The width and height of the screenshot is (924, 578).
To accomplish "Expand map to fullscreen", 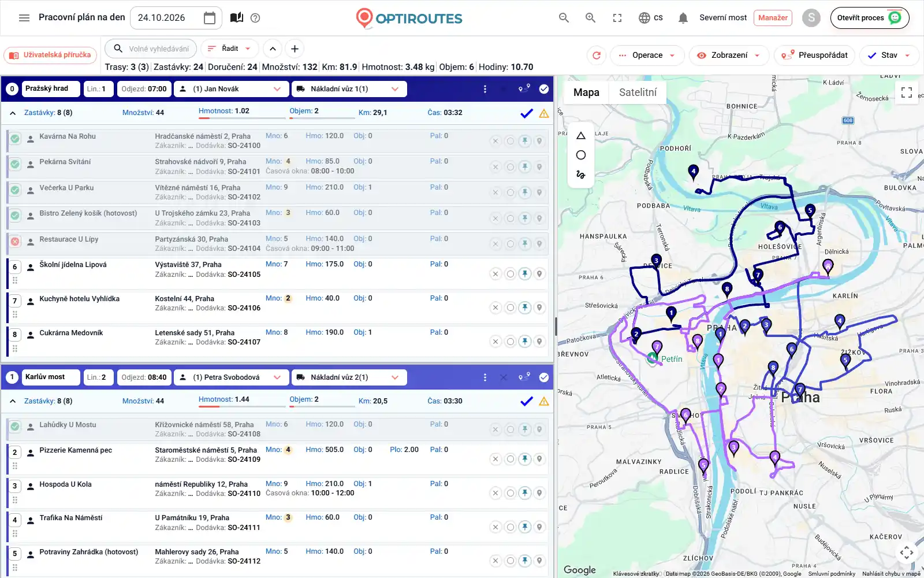I will click(907, 92).
